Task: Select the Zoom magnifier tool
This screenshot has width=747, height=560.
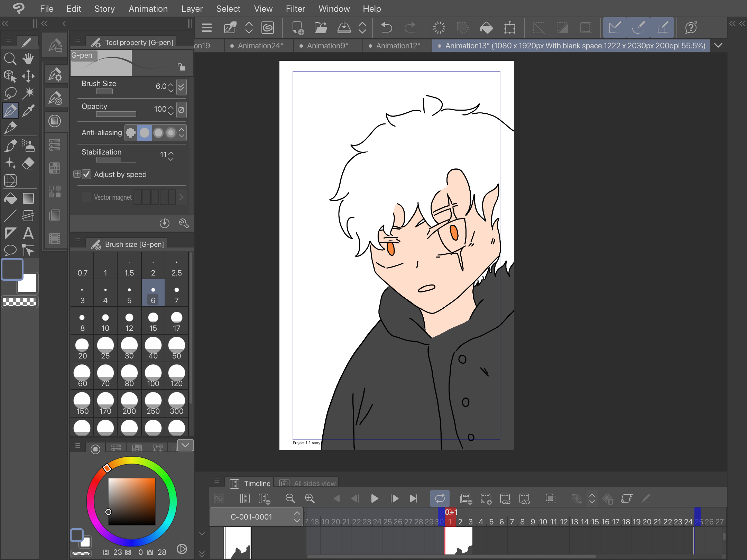Action: tap(10, 59)
